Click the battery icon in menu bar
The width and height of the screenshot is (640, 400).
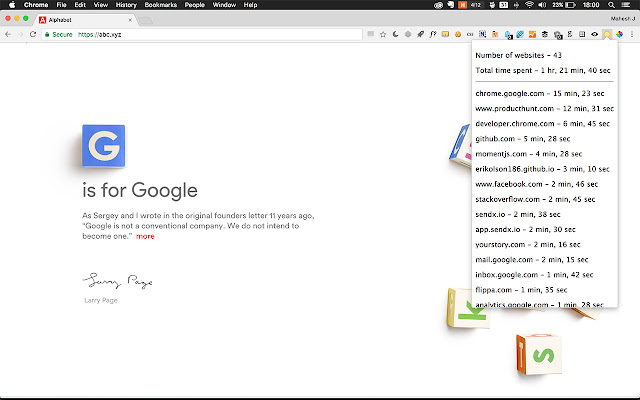(x=570, y=5)
